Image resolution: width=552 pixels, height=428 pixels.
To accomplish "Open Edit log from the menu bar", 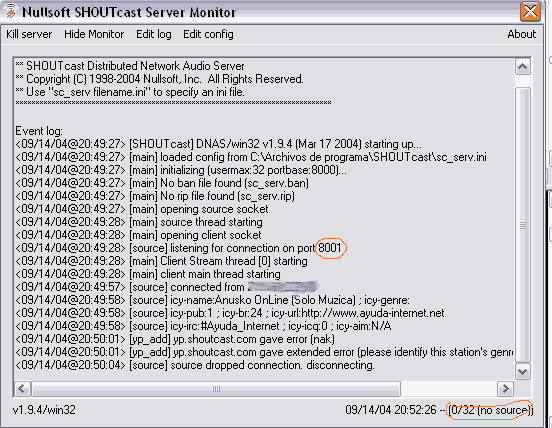I will (x=154, y=34).
